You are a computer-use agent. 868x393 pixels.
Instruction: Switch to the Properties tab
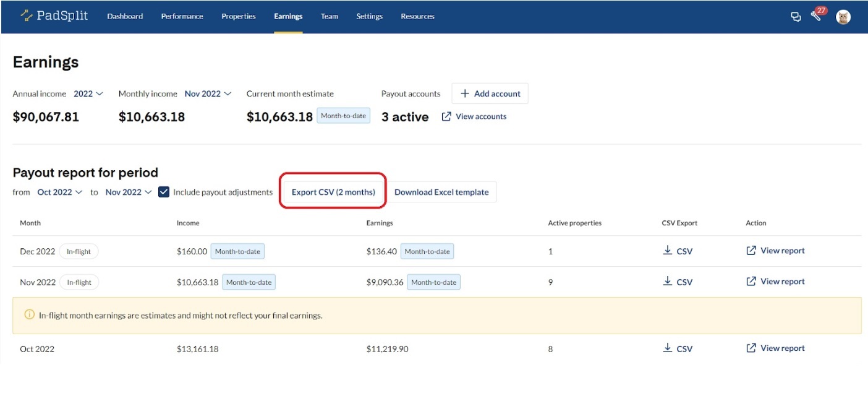238,17
